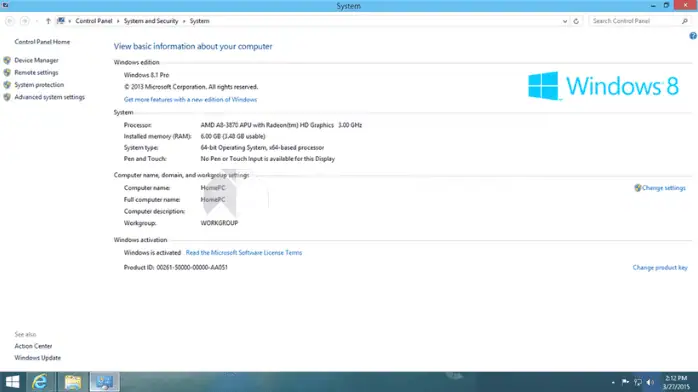The height and width of the screenshot is (392, 698).
Task: Navigate to System and Security breadcrumb
Action: pos(151,21)
